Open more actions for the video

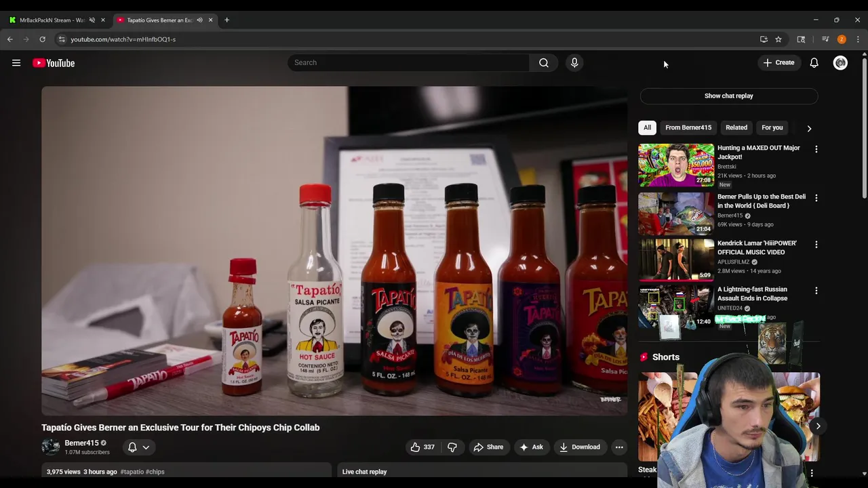click(x=618, y=447)
